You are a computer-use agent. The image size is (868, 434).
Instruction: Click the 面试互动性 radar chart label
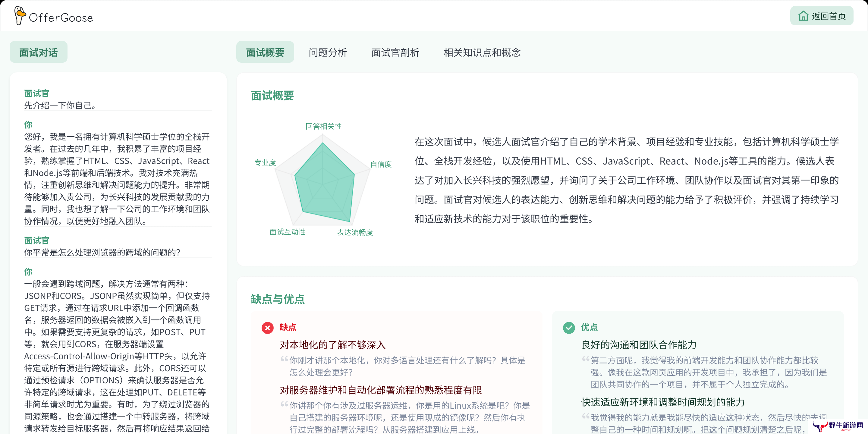288,232
